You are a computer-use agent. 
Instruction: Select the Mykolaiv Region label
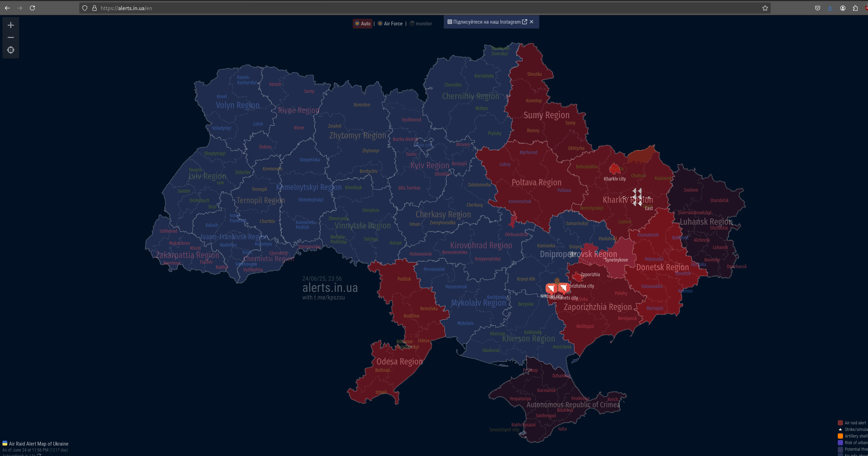point(478,303)
